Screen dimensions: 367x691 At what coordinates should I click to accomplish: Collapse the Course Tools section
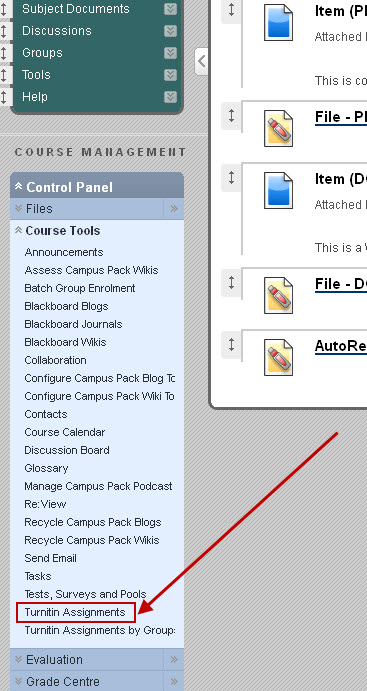point(19,230)
